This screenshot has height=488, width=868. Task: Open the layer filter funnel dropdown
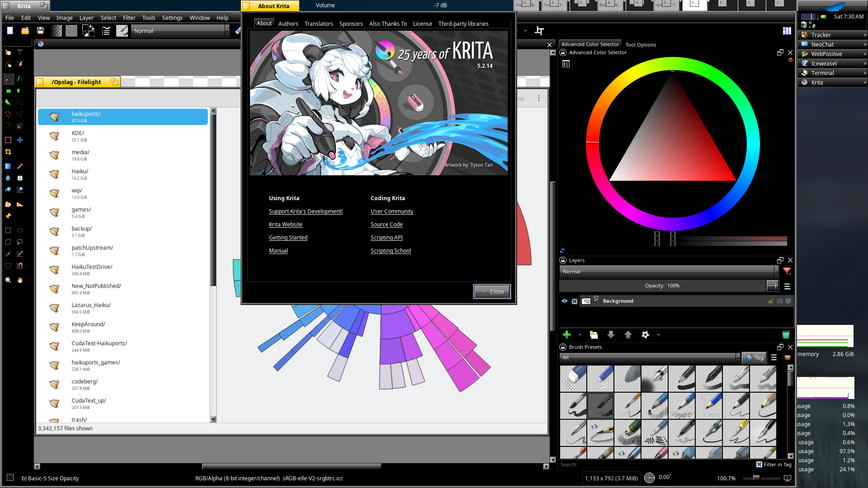coord(787,272)
